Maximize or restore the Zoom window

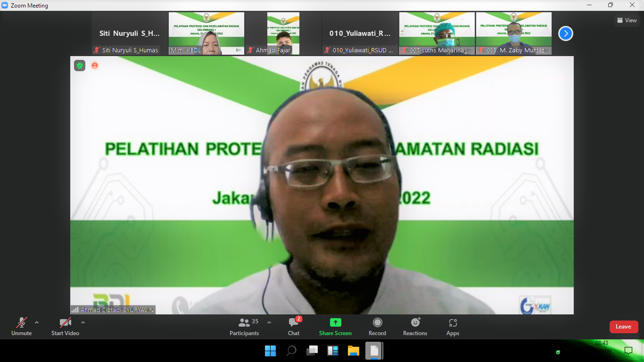pos(611,5)
